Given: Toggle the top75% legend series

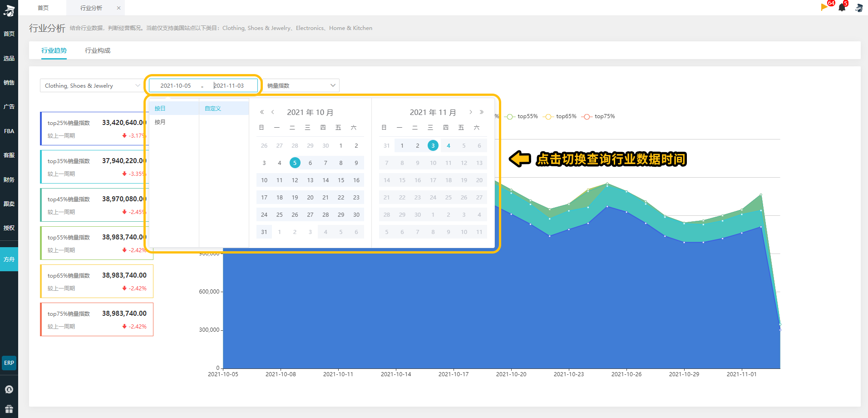Looking at the screenshot, I should pos(598,117).
